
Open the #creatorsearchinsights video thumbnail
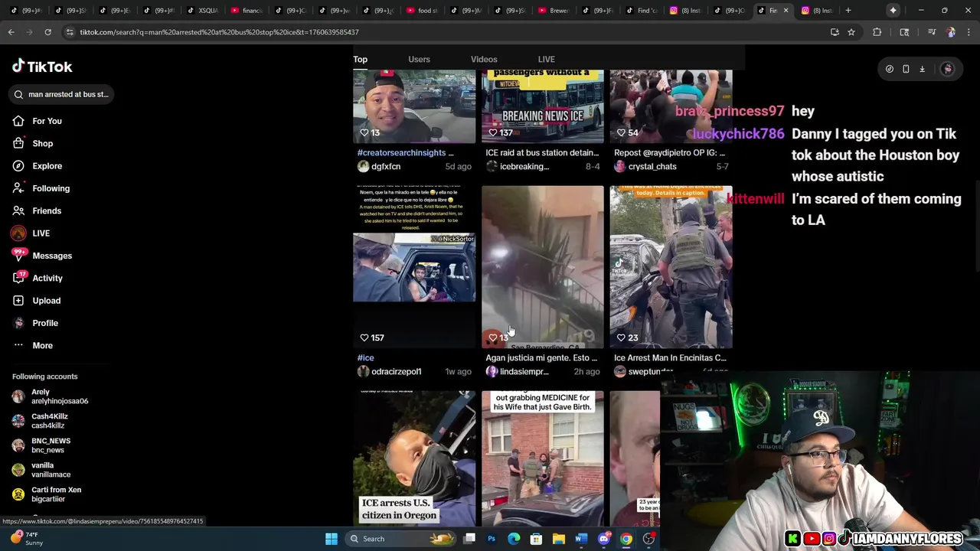pyautogui.click(x=414, y=106)
